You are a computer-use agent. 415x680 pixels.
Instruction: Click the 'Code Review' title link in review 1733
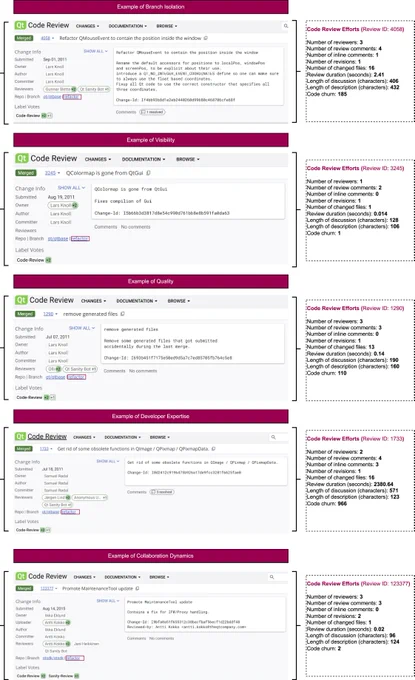[x=47, y=437]
